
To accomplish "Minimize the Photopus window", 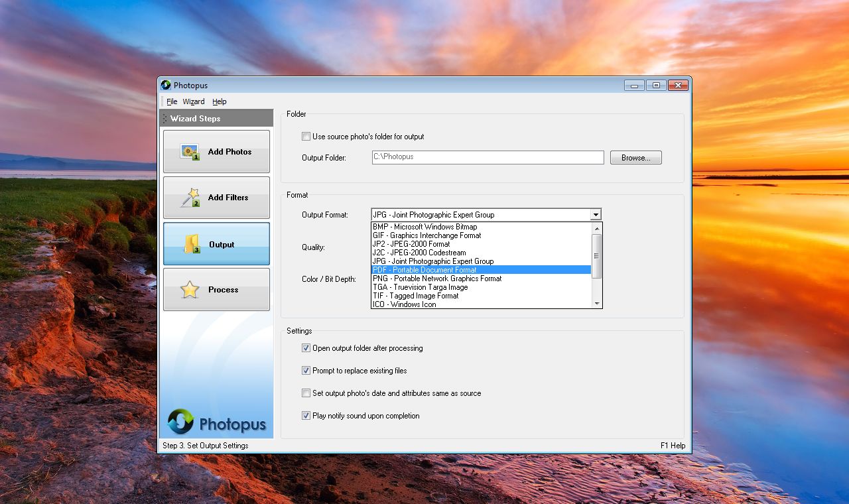I will point(633,85).
